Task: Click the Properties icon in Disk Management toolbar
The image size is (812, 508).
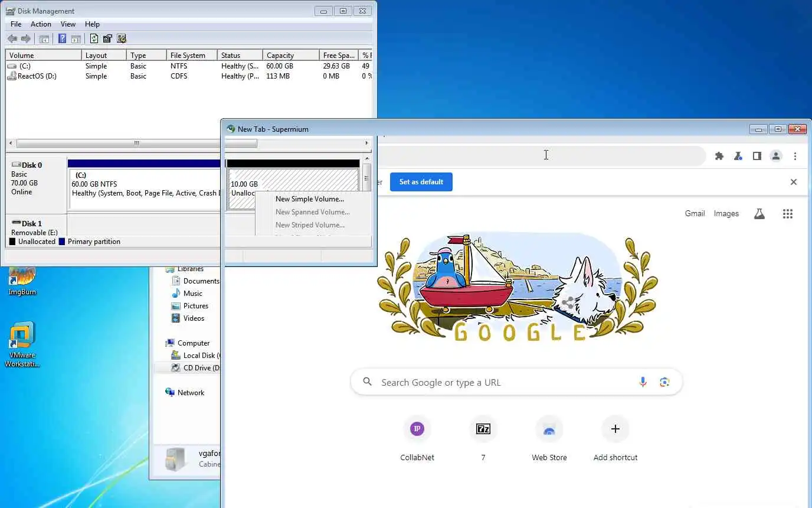Action: (x=107, y=39)
